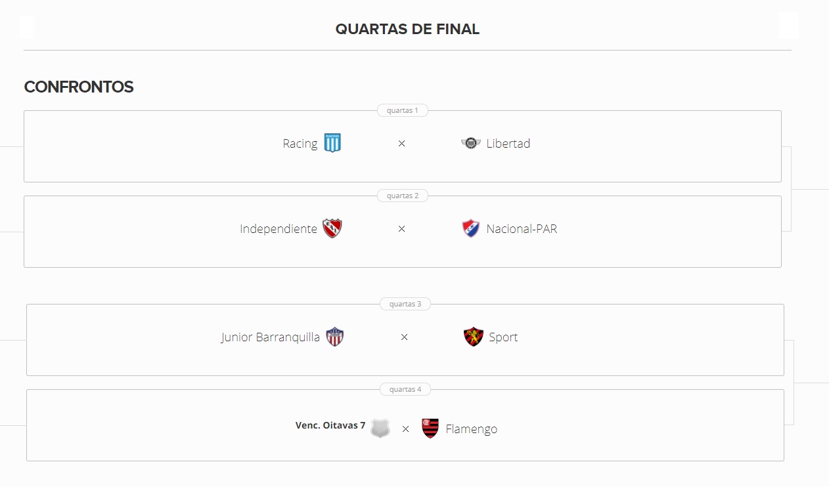Screen dimensions: 829x504
Task: Open the Junior Barranquilla team name
Action: [271, 337]
